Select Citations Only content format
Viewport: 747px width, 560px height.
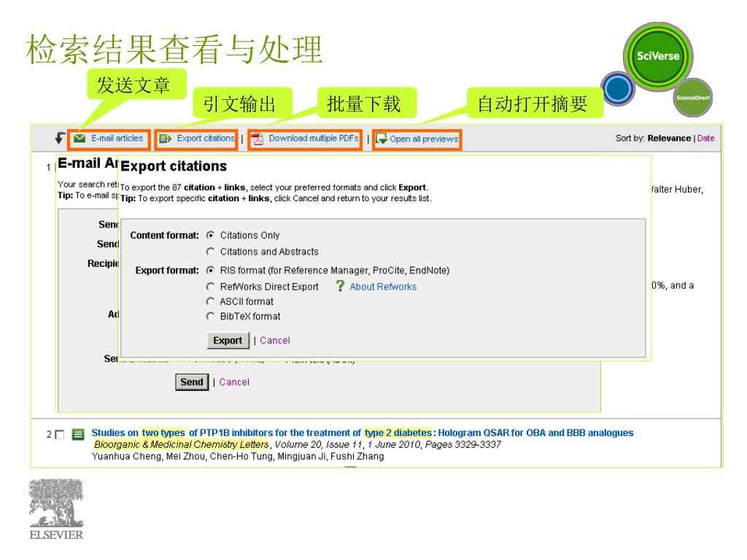point(210,236)
